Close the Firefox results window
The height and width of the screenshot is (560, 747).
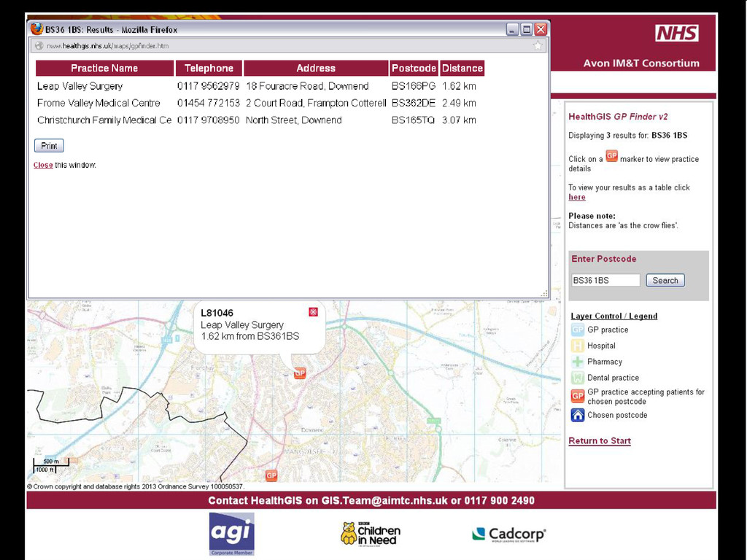click(x=541, y=29)
